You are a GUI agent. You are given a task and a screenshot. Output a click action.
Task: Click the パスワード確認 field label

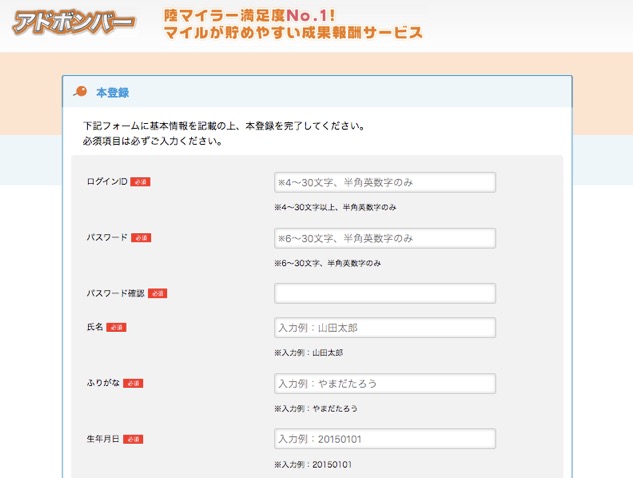click(x=115, y=294)
